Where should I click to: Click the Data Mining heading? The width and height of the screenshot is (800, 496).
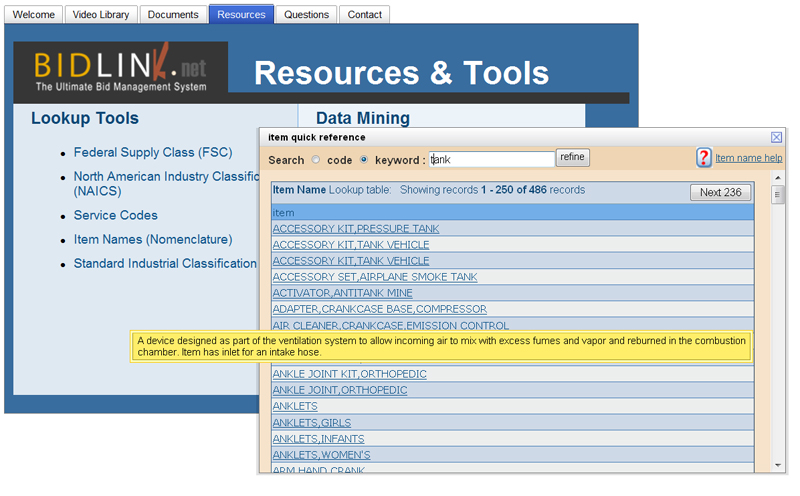click(363, 118)
